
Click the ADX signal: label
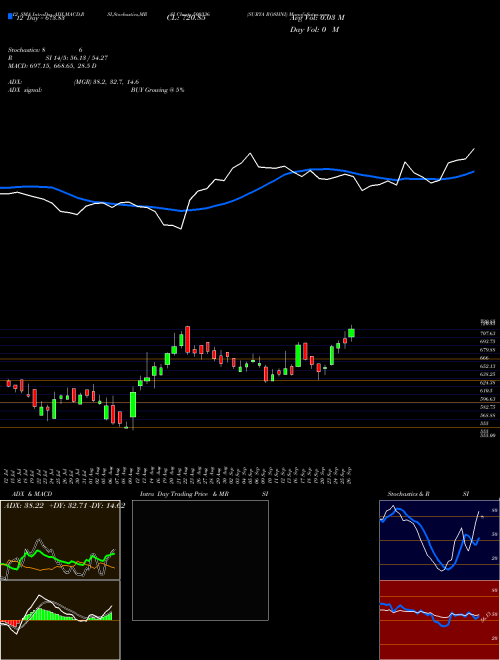pos(25,90)
